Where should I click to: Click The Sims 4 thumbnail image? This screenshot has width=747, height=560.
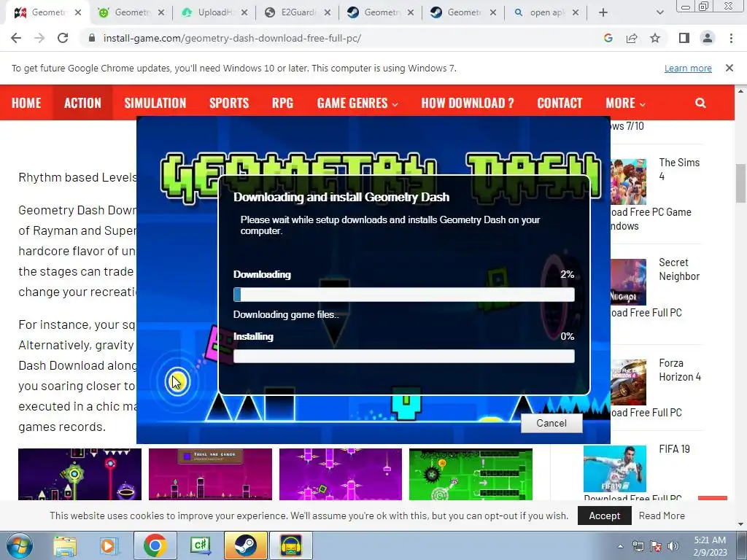point(628,182)
